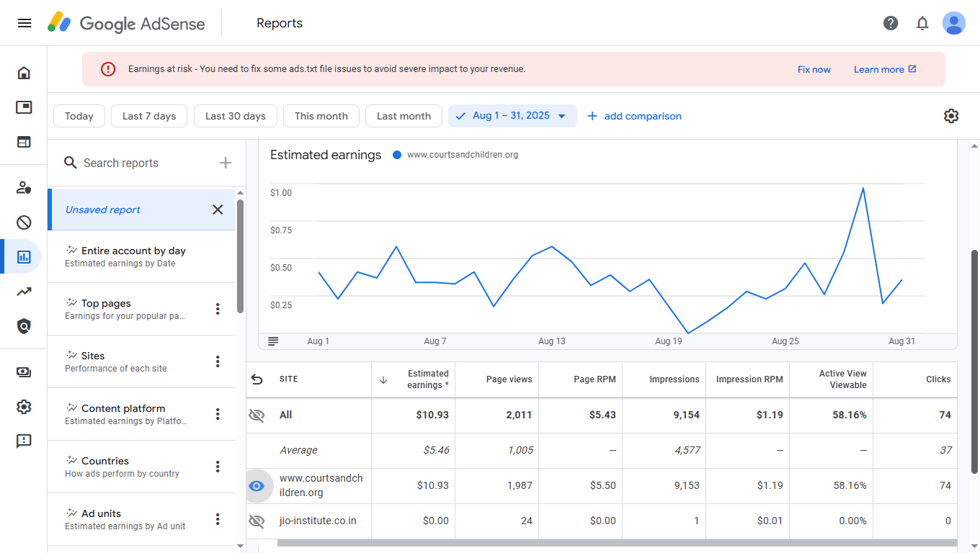Click the www.courtsandchildren.org chart legend dot
The image size is (980, 553).
coord(397,155)
